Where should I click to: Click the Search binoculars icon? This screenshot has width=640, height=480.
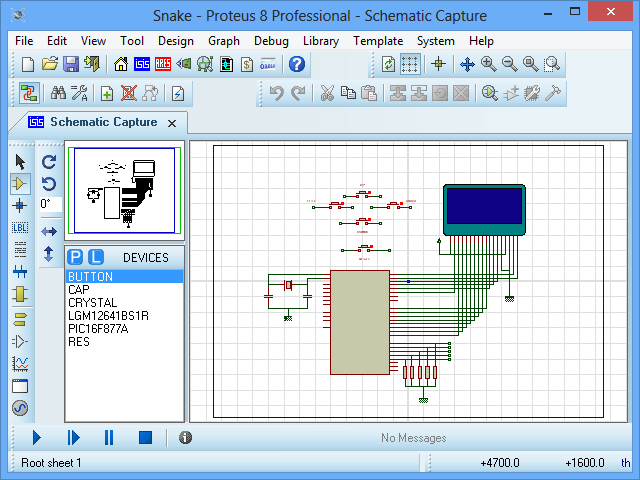[x=58, y=93]
